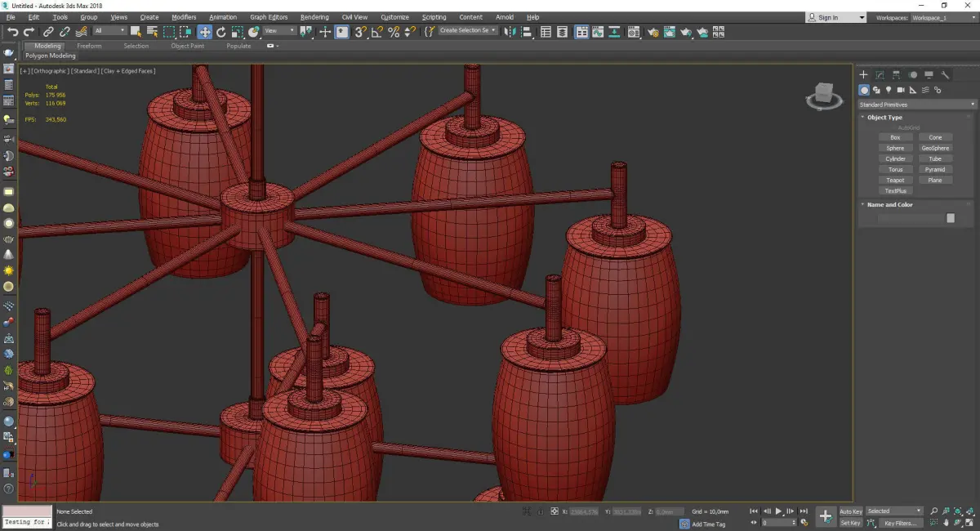Open the All selection filter dropdown
The image size is (980, 531).
pos(109,31)
